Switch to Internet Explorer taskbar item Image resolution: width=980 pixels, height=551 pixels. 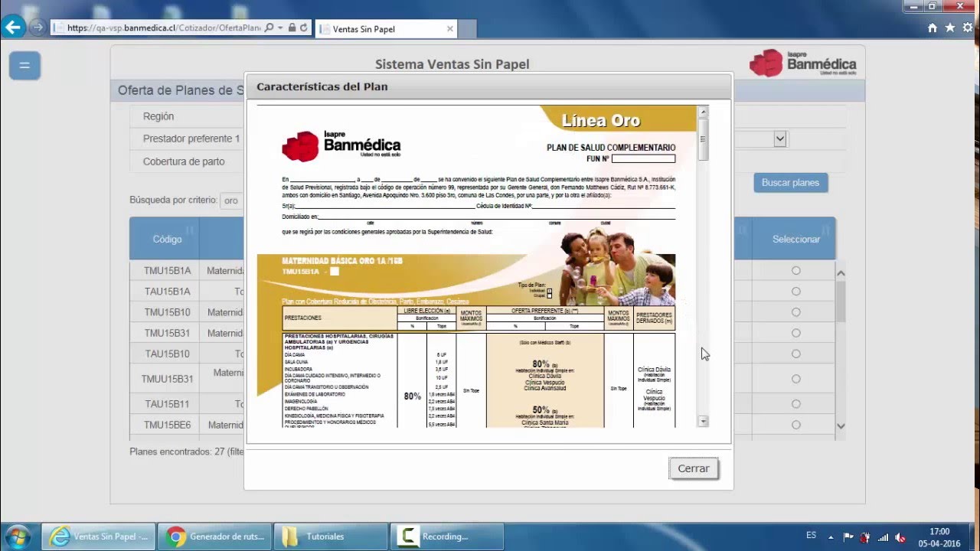tap(98, 536)
